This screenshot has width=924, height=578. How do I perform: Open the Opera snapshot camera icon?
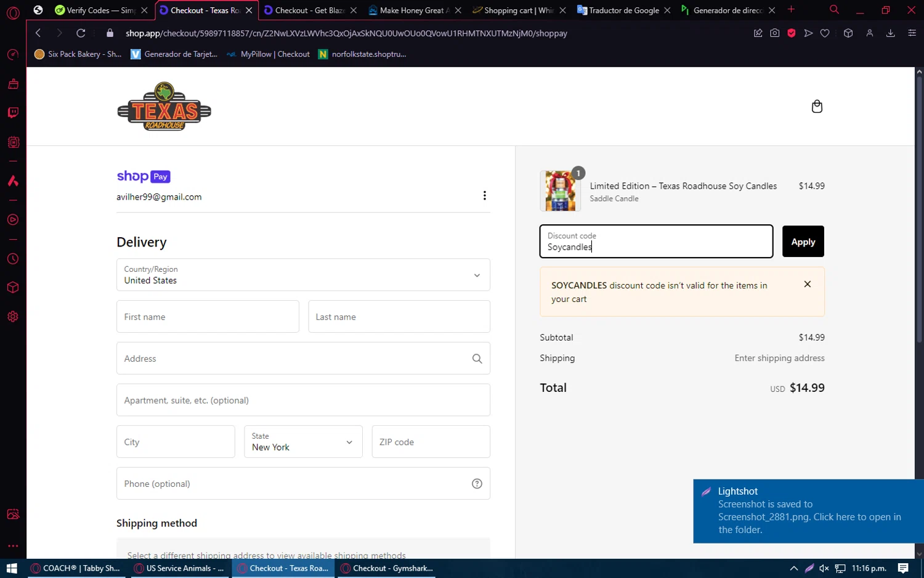(775, 33)
